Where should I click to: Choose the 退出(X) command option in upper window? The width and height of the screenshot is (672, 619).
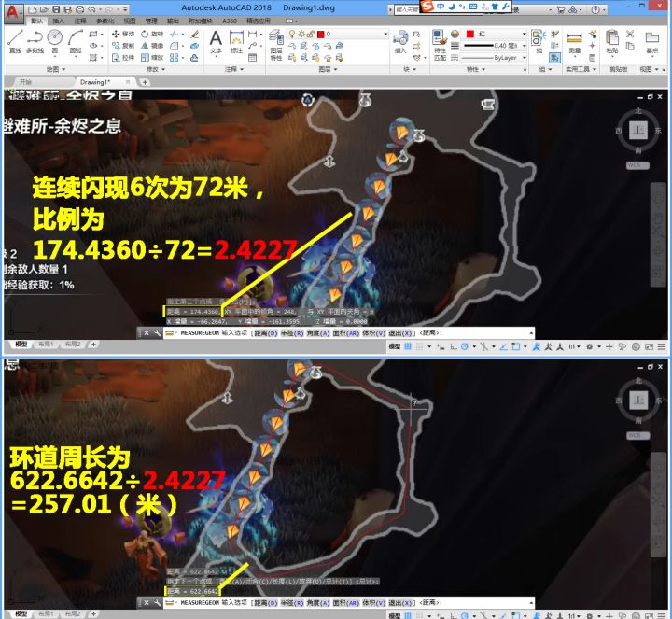[x=400, y=333]
